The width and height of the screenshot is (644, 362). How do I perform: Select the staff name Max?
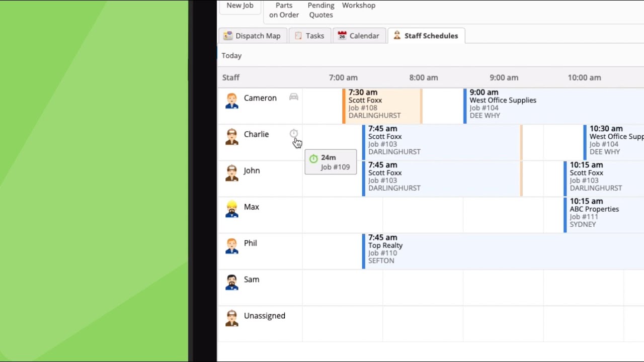click(252, 207)
